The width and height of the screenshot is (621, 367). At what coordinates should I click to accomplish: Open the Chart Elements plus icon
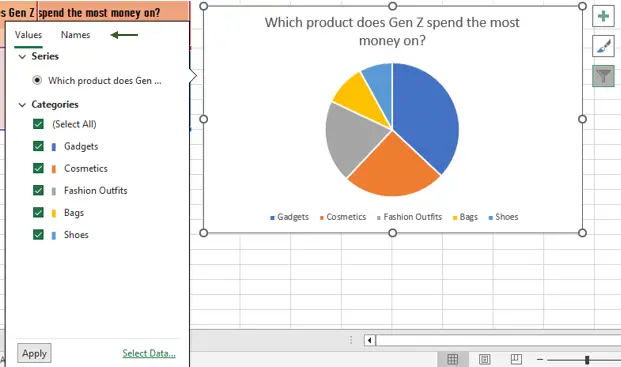coord(603,16)
